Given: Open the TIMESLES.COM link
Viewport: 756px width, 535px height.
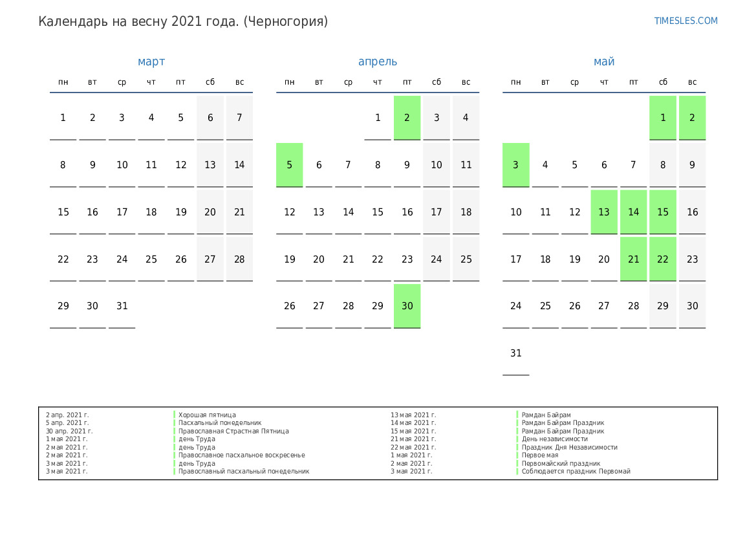Looking at the screenshot, I should [686, 21].
